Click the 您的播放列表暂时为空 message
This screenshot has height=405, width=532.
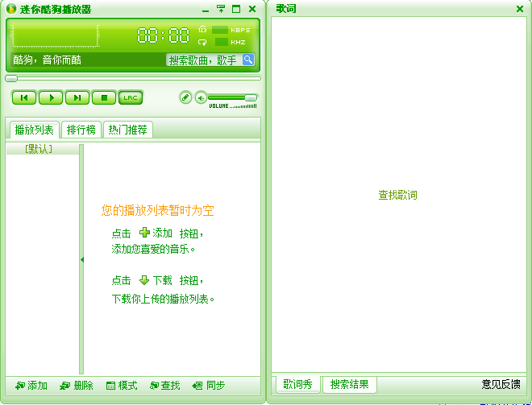coord(157,210)
